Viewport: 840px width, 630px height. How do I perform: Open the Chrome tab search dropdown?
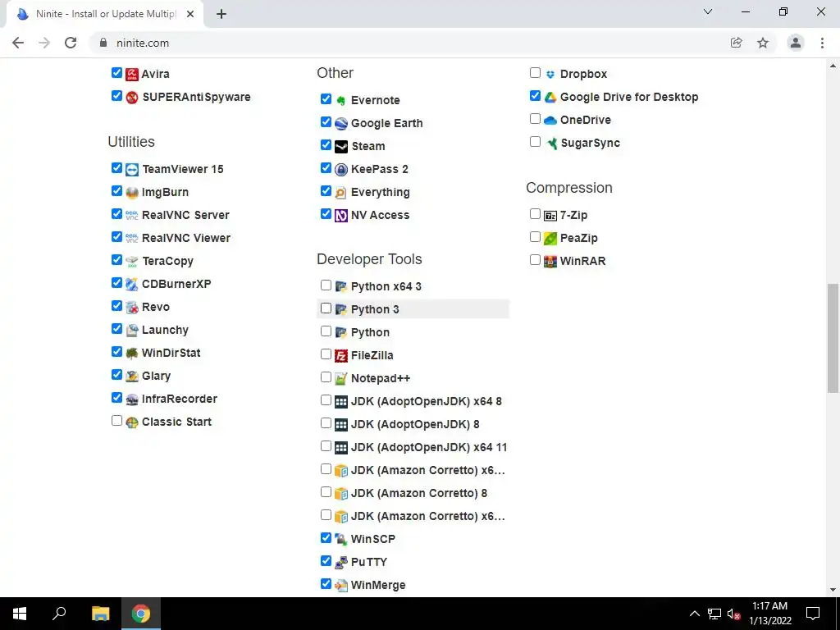[708, 11]
